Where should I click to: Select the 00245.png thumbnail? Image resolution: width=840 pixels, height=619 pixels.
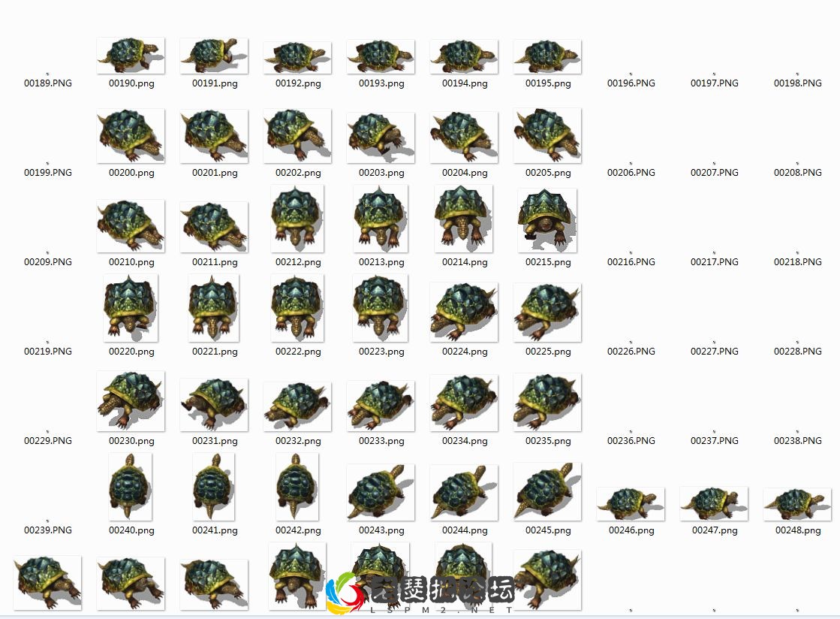coord(547,491)
